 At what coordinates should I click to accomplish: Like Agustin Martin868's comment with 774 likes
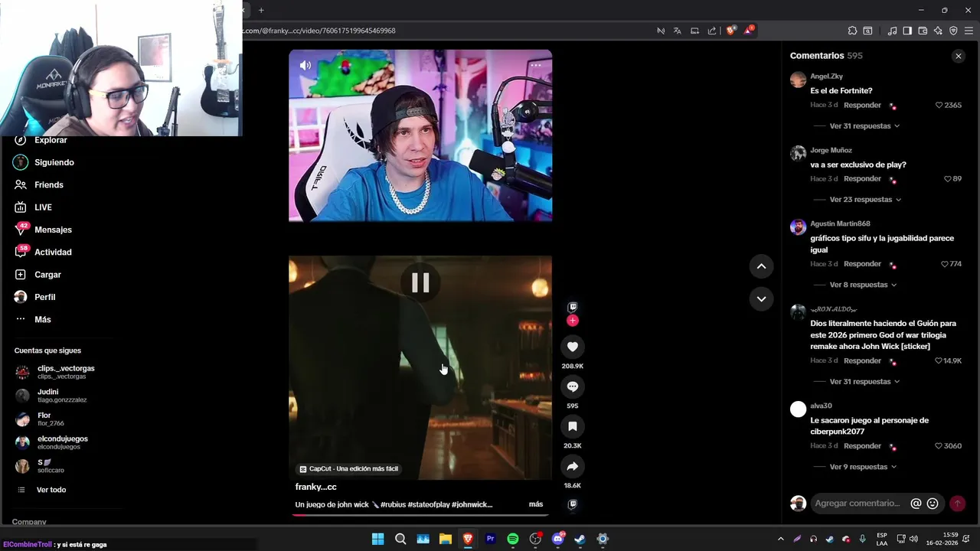coord(945,264)
